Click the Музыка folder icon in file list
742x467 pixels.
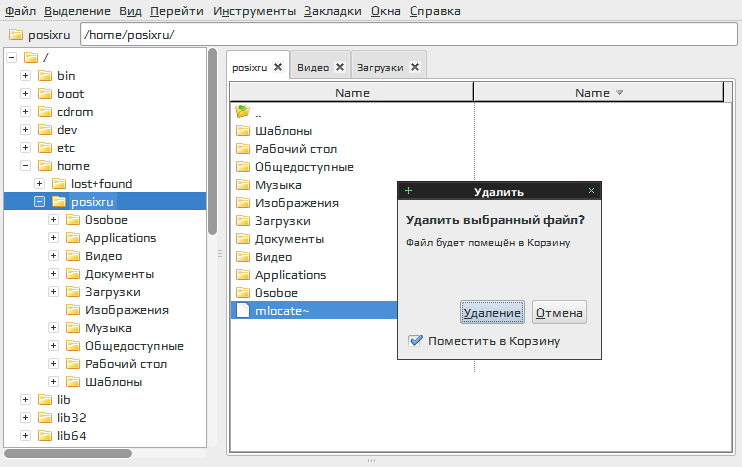click(x=242, y=185)
